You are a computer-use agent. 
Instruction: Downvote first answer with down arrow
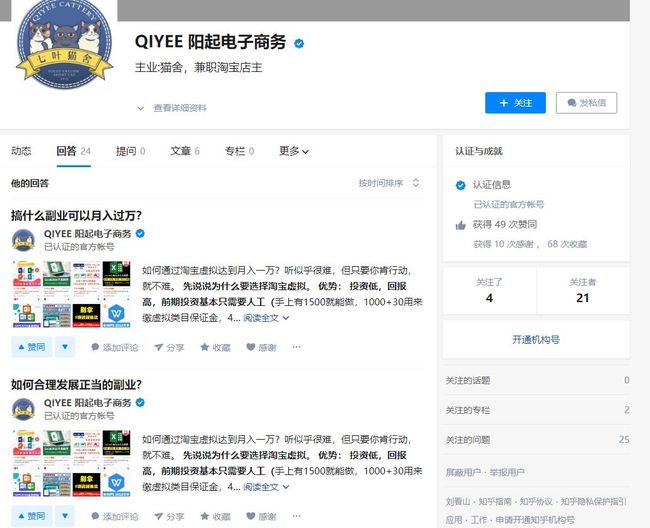(65, 347)
